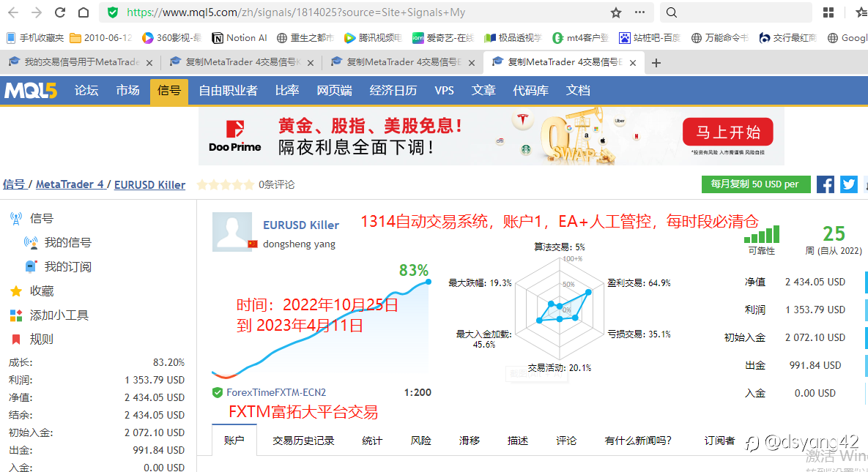Open 我的信号 in the sidebar
Image resolution: width=868 pixels, height=472 pixels.
[x=67, y=242]
